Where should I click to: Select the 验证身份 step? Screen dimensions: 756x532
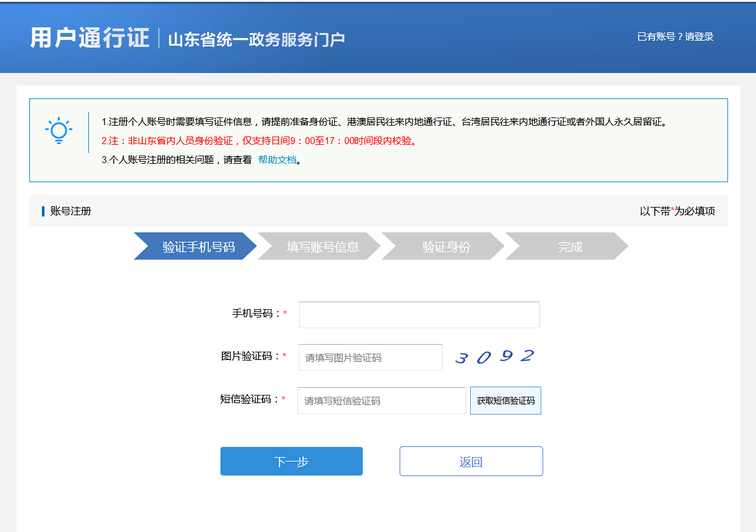pos(446,247)
